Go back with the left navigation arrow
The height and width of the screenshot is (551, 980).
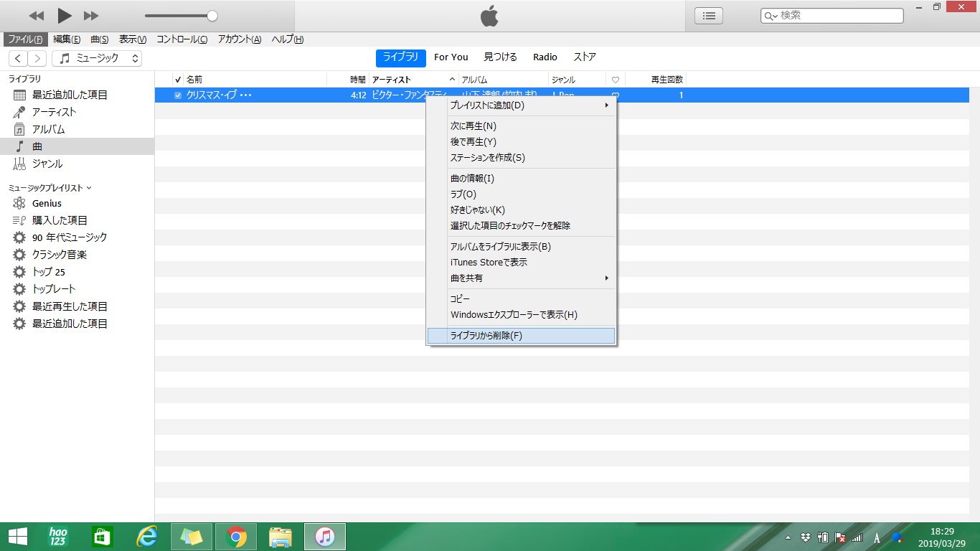(18, 58)
